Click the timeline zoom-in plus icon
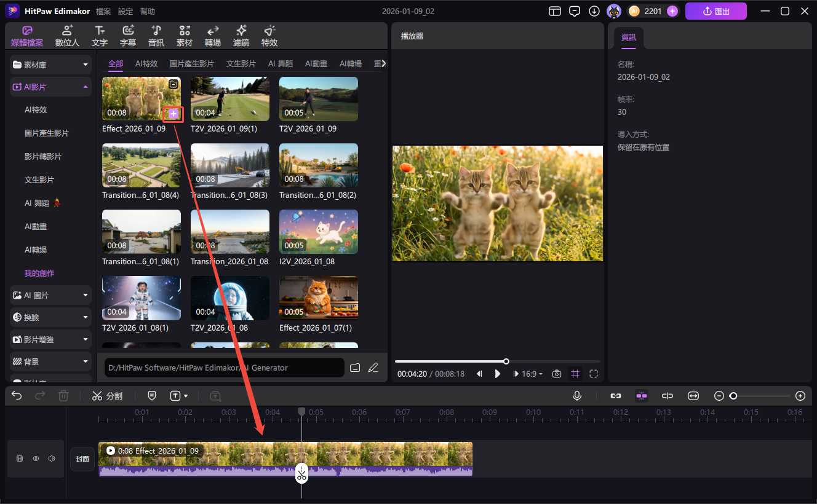Image resolution: width=817 pixels, height=504 pixels. pos(800,396)
